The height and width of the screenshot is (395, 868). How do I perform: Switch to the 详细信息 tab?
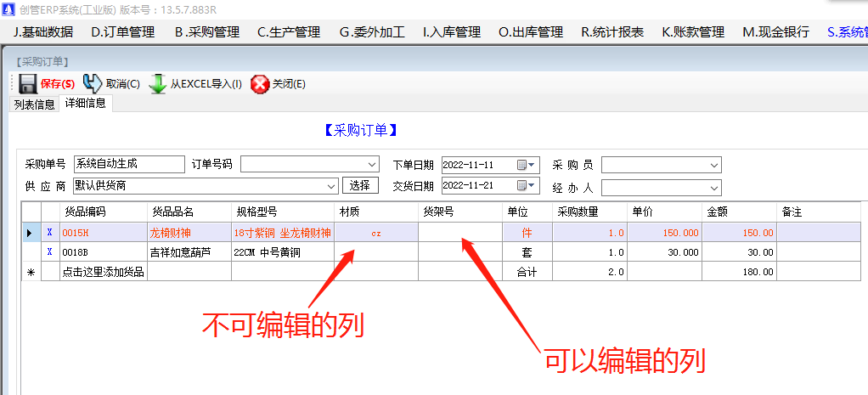85,103
